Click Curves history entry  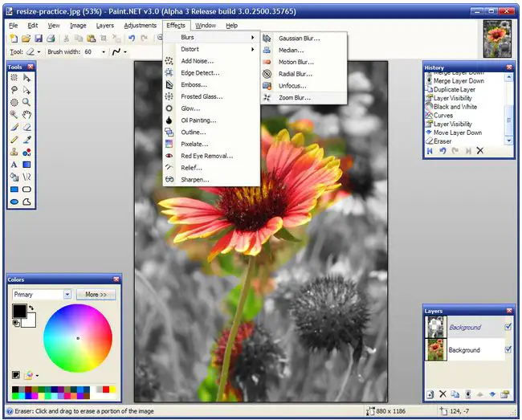click(442, 116)
